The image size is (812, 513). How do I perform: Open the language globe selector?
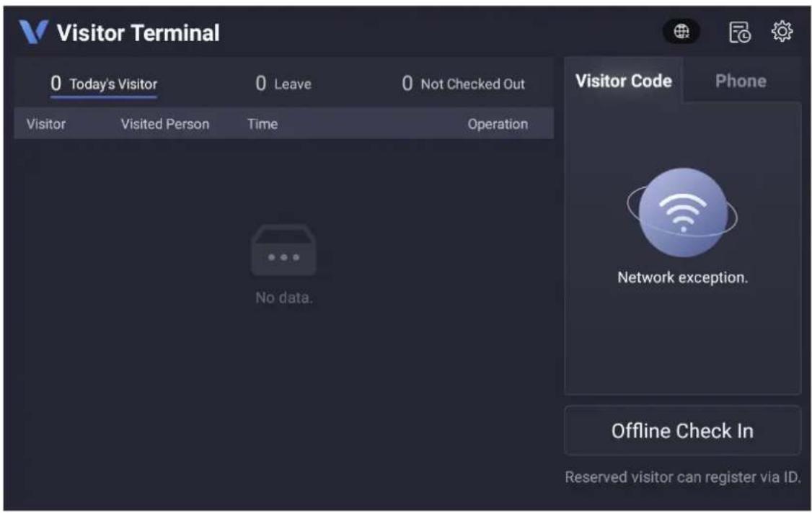pyautogui.click(x=681, y=32)
